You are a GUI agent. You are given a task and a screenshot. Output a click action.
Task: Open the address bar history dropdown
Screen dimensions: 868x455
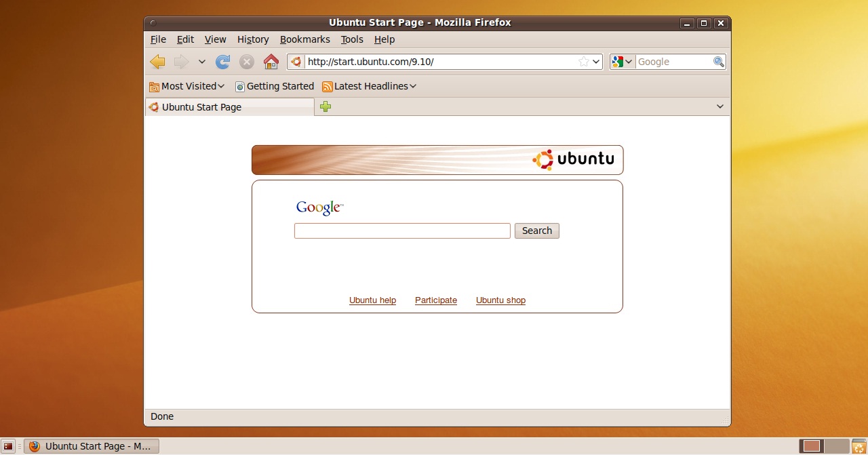tap(597, 62)
